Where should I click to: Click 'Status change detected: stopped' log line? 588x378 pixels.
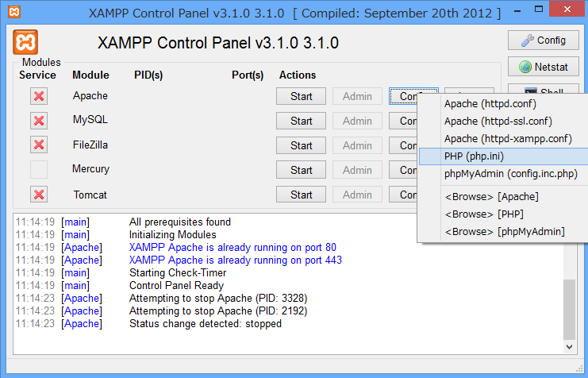pos(205,323)
